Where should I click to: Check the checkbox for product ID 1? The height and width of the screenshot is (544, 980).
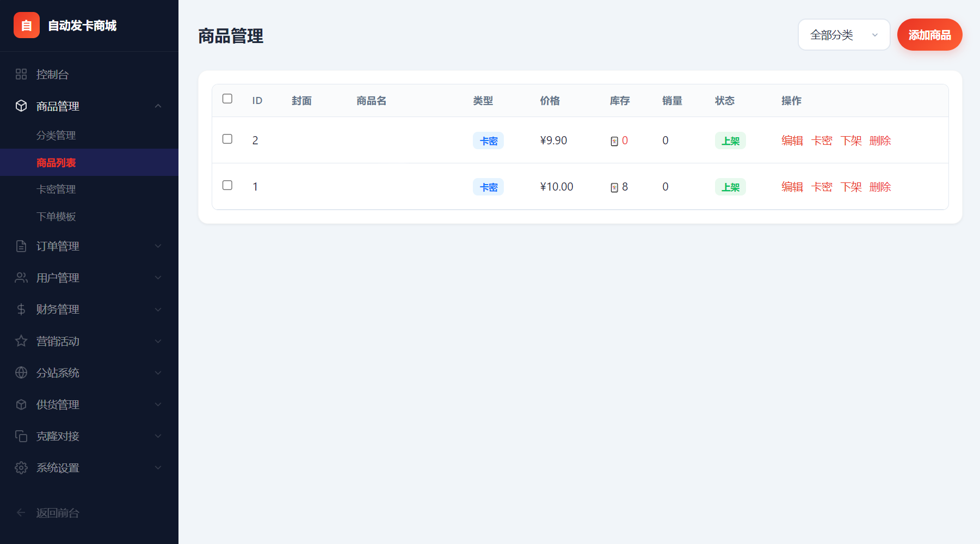(227, 185)
